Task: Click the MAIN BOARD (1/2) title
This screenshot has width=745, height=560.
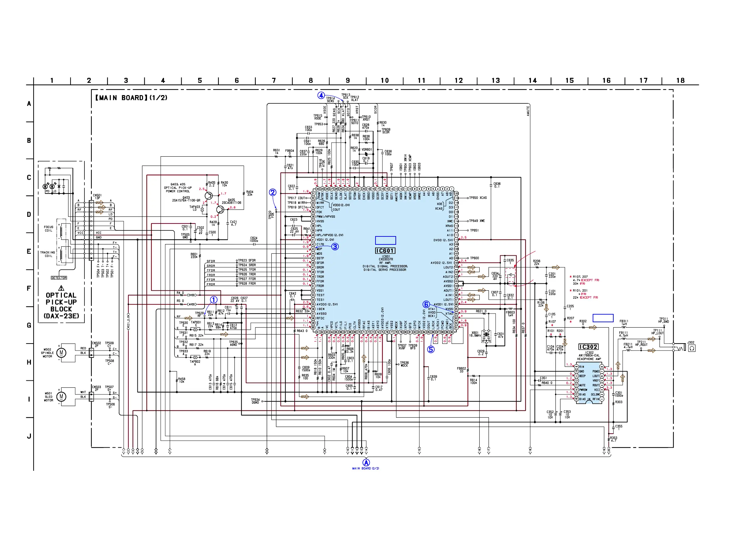Action: pyautogui.click(x=132, y=98)
